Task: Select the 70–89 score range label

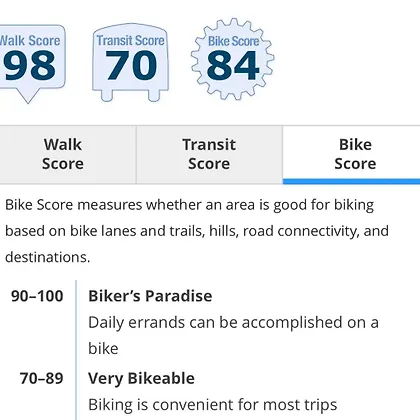Action: (41, 378)
